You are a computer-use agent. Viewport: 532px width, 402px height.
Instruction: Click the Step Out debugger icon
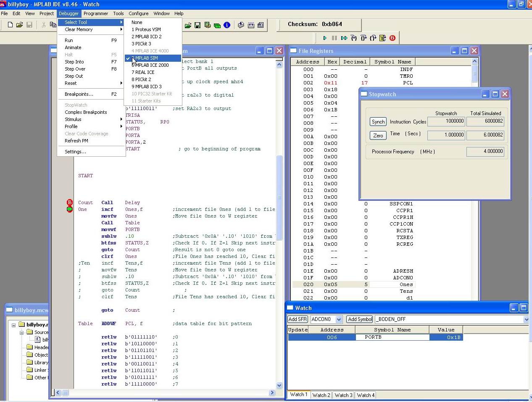[x=373, y=38]
